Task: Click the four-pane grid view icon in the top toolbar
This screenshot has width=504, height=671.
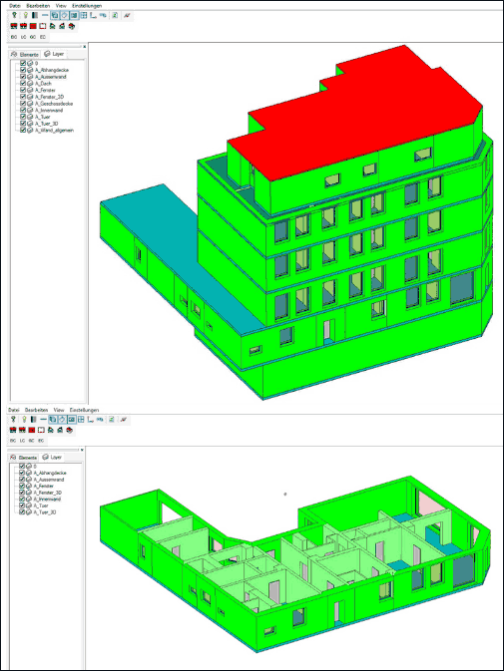Action: tap(84, 15)
